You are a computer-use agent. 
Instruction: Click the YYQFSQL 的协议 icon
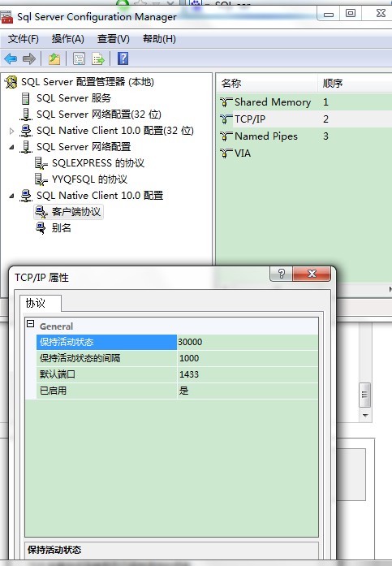pyautogui.click(x=41, y=179)
